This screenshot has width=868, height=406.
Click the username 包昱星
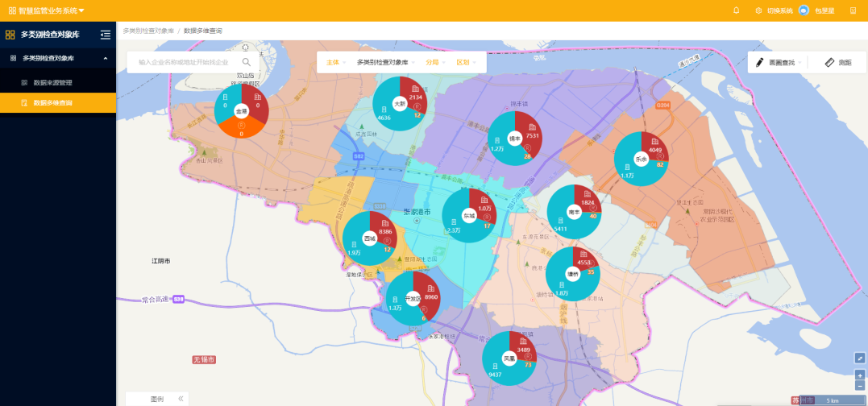pos(824,10)
